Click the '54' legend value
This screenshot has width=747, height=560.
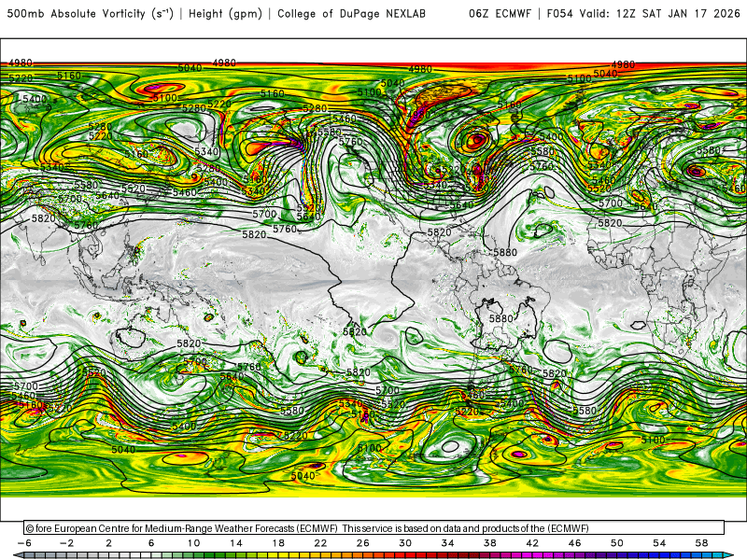[659, 543]
